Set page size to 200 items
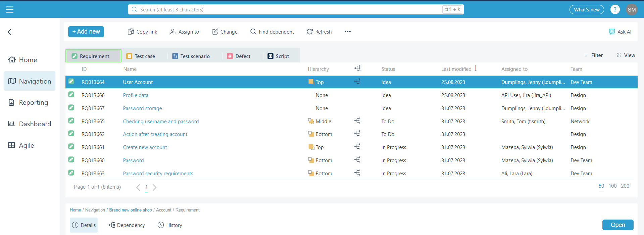 [625, 186]
